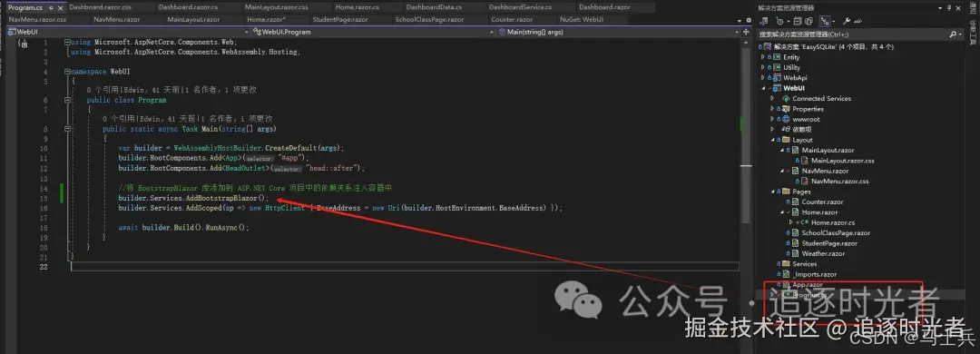Expand the Entity project node

(x=762, y=57)
